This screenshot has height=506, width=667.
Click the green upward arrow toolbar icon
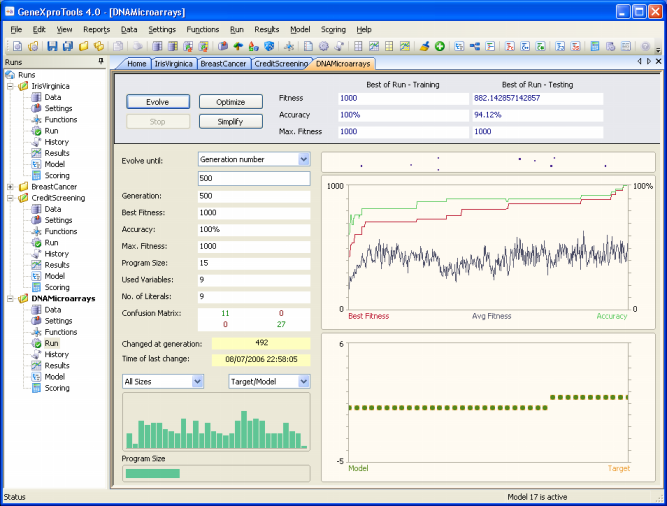pos(238,46)
